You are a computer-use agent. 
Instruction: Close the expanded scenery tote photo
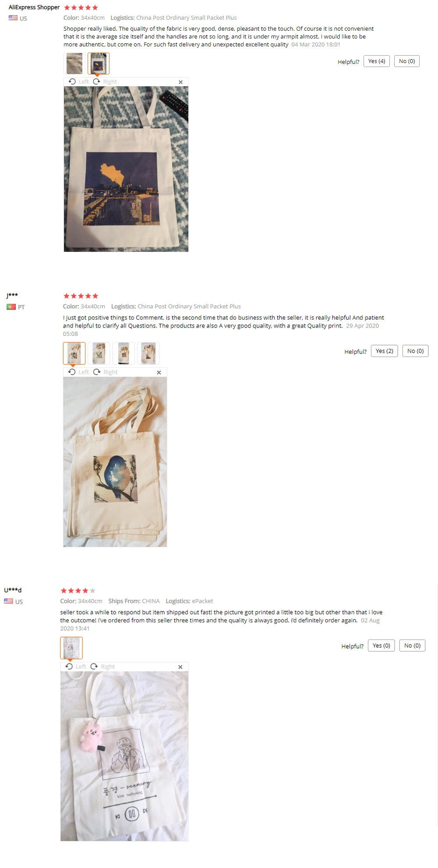(180, 667)
